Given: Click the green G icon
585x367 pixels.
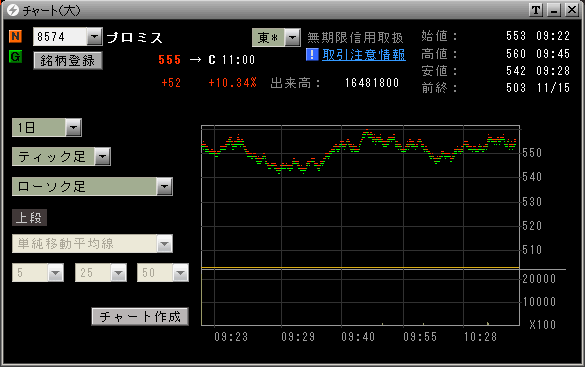Looking at the screenshot, I should pyautogui.click(x=15, y=57).
